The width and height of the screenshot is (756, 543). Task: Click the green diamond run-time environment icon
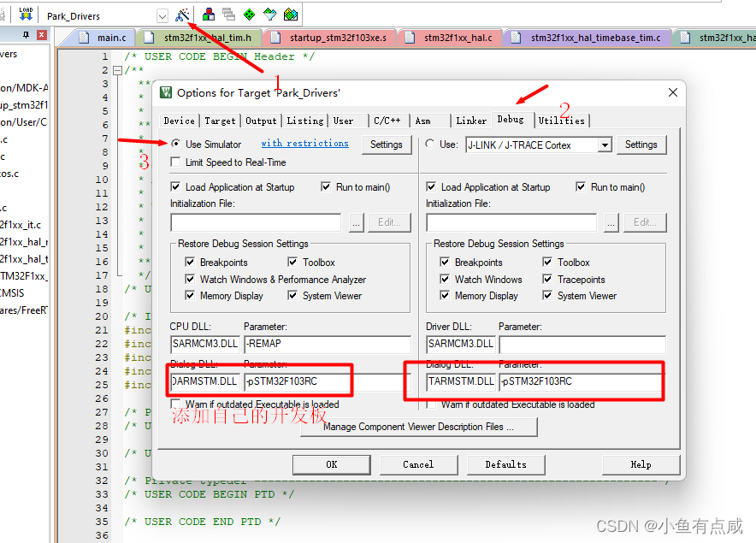pos(249,15)
